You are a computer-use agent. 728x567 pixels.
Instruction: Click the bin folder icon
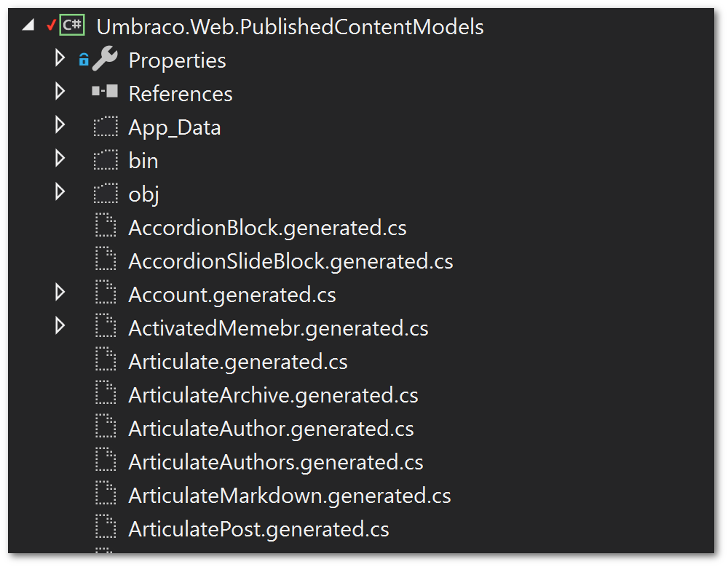[x=106, y=160]
